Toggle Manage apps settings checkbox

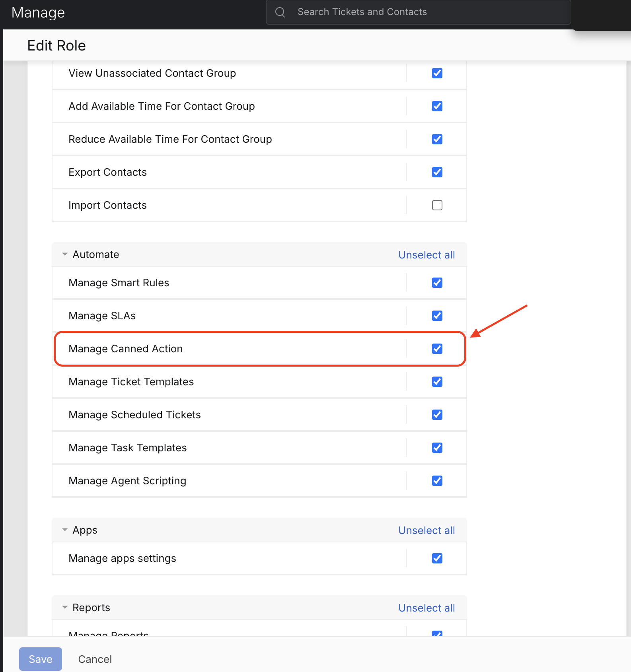pyautogui.click(x=437, y=558)
